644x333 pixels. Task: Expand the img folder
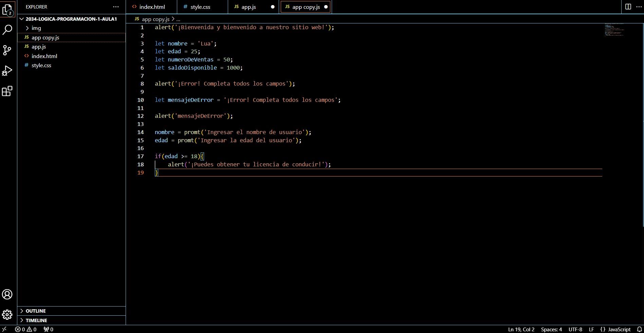tap(71, 28)
